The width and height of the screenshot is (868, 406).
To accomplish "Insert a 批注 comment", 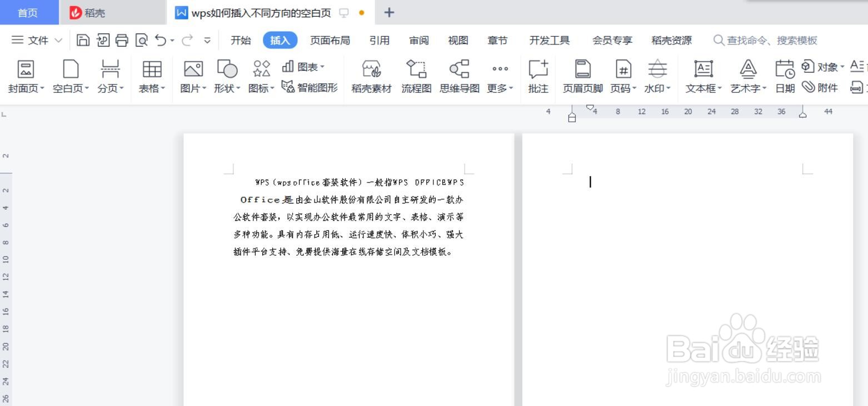I will tap(538, 76).
